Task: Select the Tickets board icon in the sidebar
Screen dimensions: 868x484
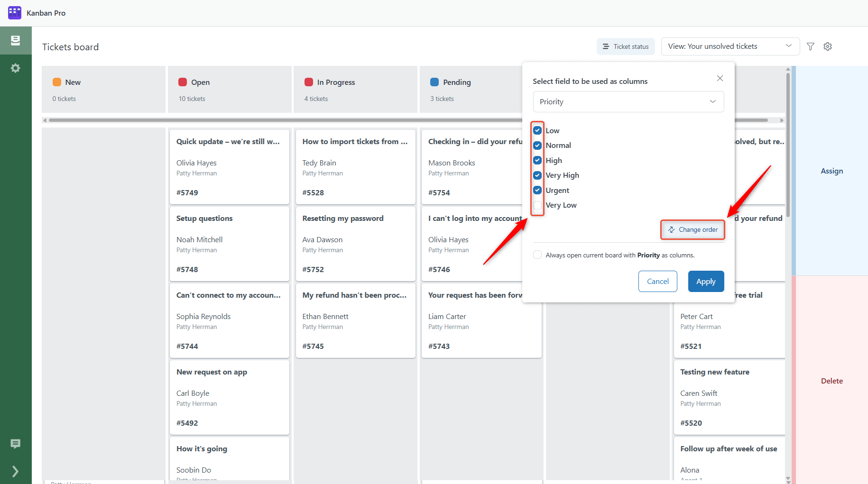Action: coord(16,40)
